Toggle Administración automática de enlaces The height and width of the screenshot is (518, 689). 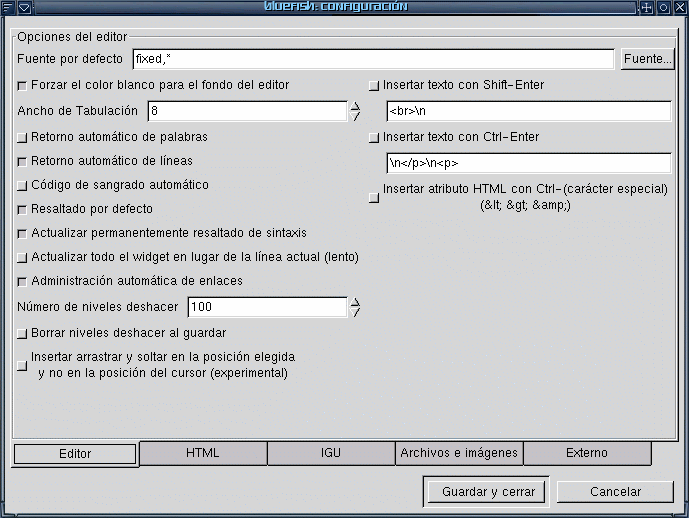[x=23, y=282]
